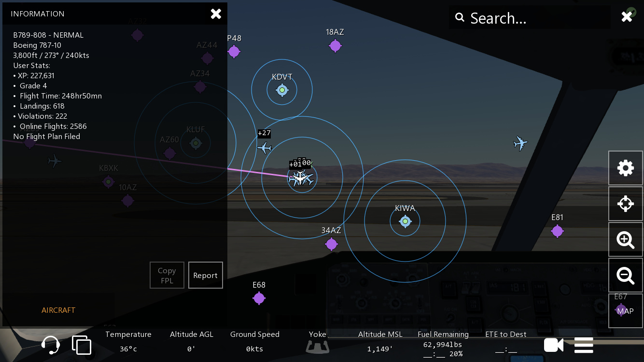Image resolution: width=644 pixels, height=362 pixels.
Task: Open the main hamburger menu
Action: point(584,345)
